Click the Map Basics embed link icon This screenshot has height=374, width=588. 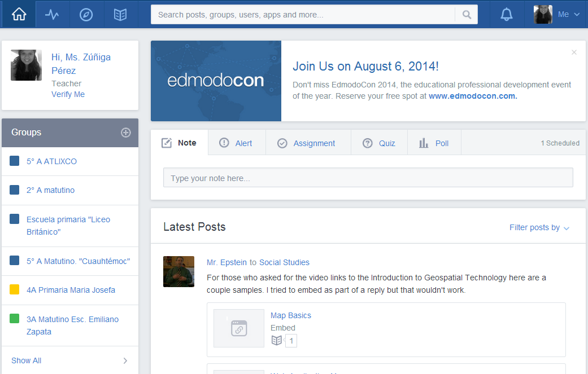point(239,328)
